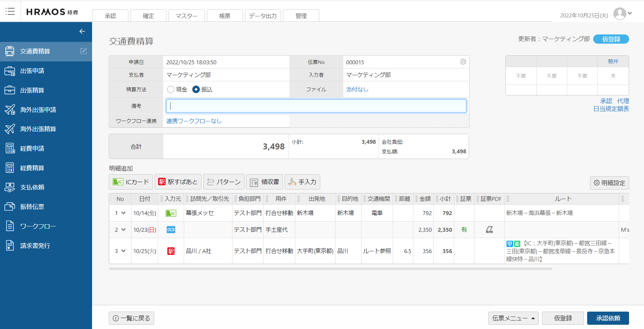Switch payment method to 現金
The image size is (644, 329).
(171, 89)
